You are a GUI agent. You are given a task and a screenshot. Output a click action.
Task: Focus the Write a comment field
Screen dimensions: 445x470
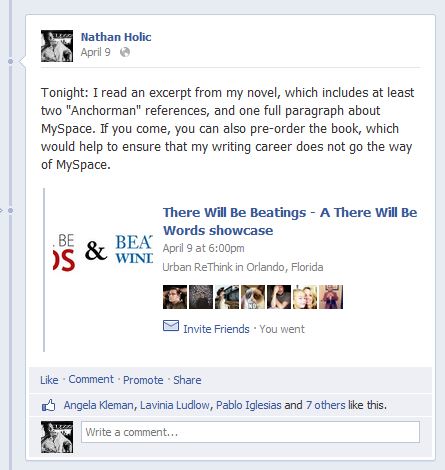click(x=250, y=432)
